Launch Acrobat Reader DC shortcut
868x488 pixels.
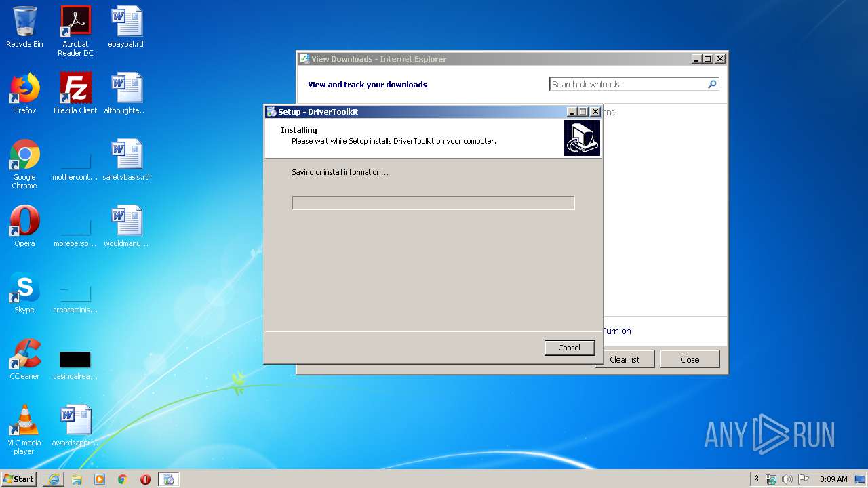pyautogui.click(x=75, y=31)
